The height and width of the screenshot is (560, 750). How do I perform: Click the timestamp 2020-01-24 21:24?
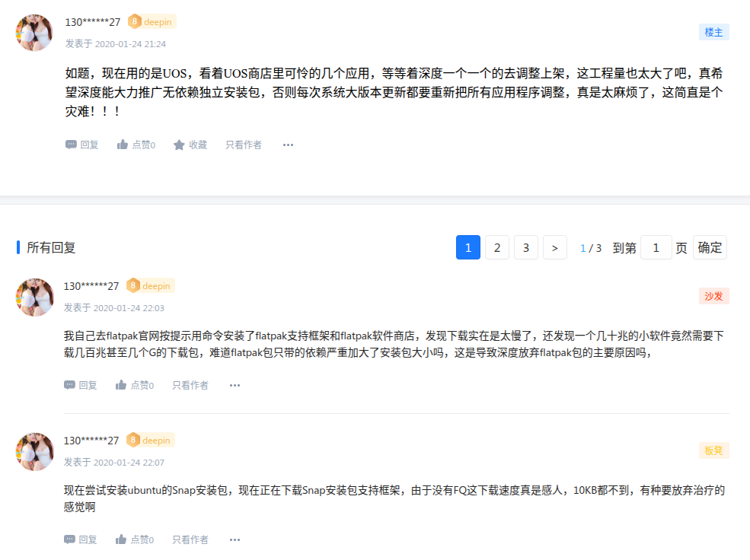pyautogui.click(x=130, y=44)
